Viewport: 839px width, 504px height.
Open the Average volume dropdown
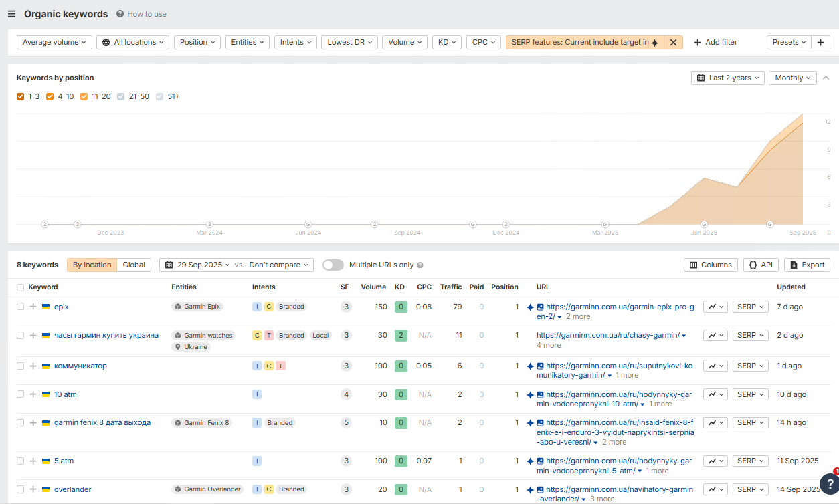tap(54, 42)
